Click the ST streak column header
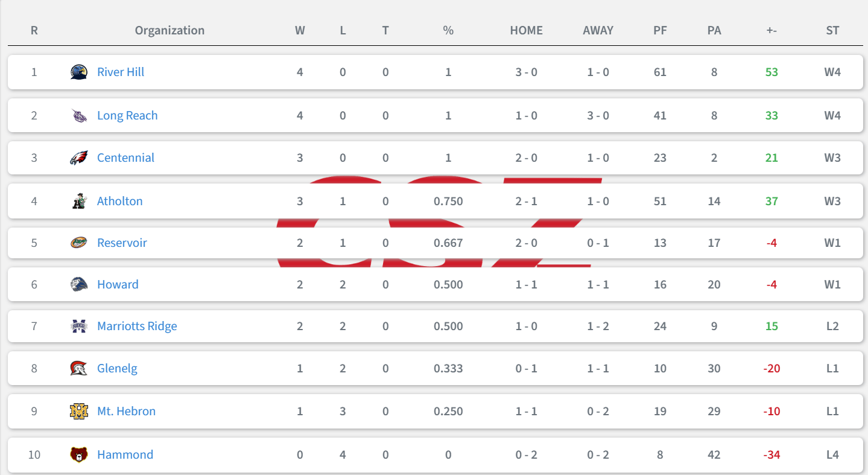This screenshot has width=868, height=475. coord(832,30)
